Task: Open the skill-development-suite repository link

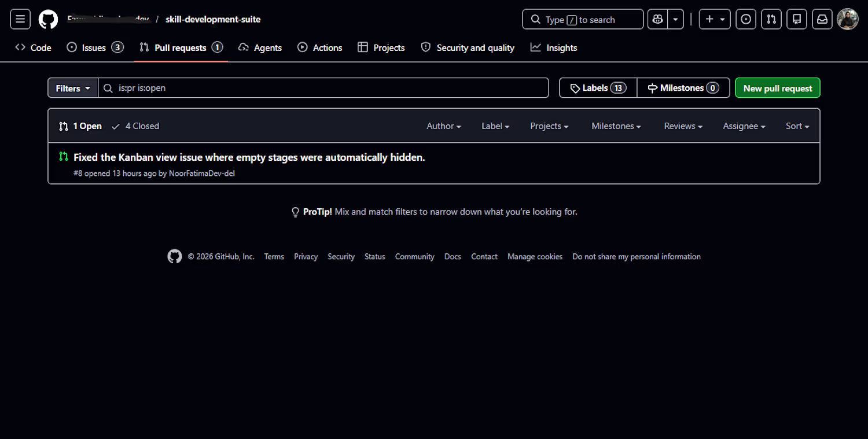Action: [x=213, y=19]
